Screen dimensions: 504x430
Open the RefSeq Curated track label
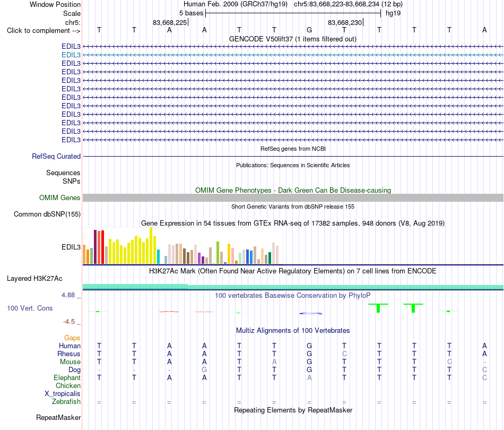click(x=56, y=156)
